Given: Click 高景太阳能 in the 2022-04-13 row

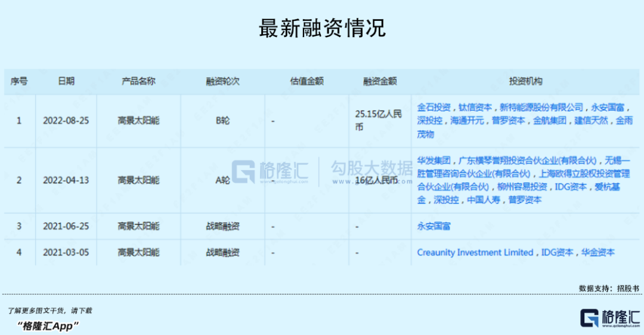Looking at the screenshot, I should [x=138, y=180].
